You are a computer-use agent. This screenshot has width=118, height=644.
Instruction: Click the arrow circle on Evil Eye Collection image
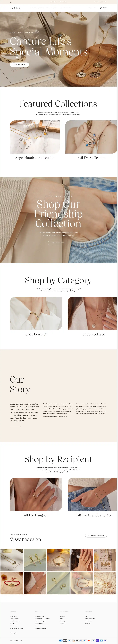pos(101,139)
